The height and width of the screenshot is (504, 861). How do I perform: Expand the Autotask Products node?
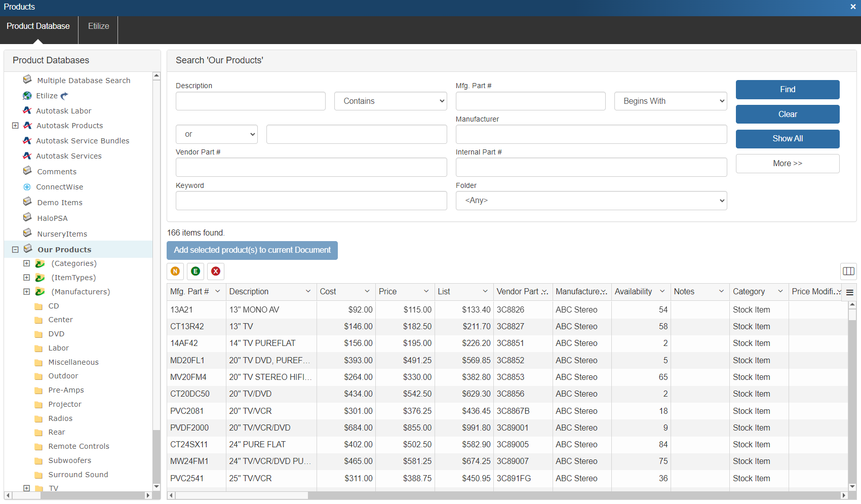(15, 126)
